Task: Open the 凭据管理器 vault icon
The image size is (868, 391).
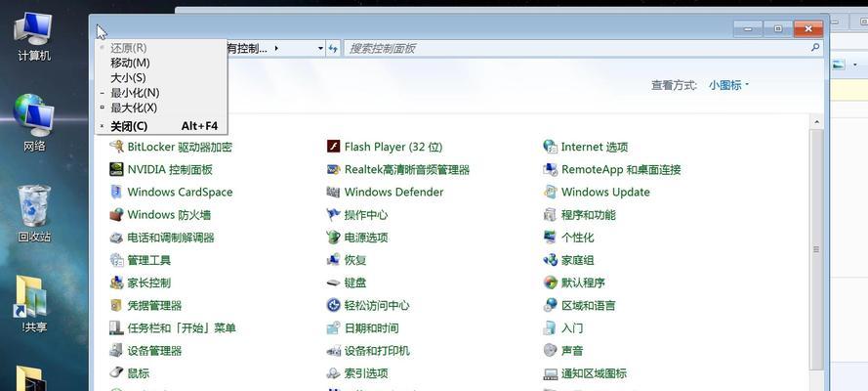Action: point(116,305)
